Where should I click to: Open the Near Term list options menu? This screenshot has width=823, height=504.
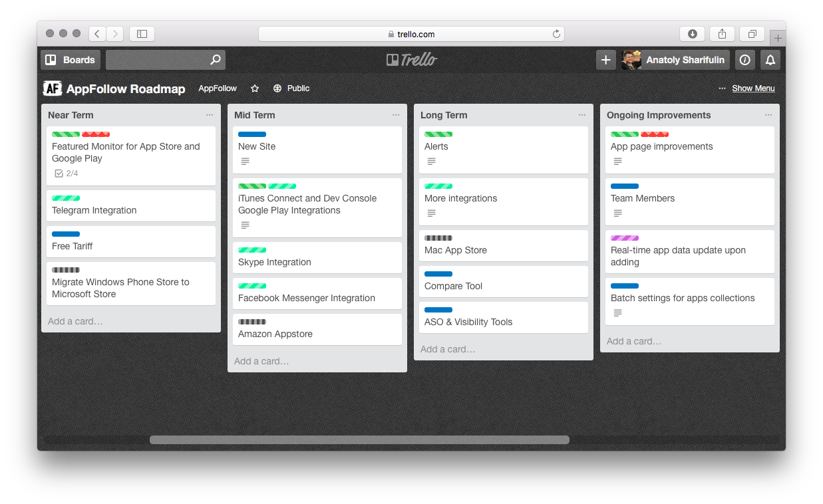210,115
